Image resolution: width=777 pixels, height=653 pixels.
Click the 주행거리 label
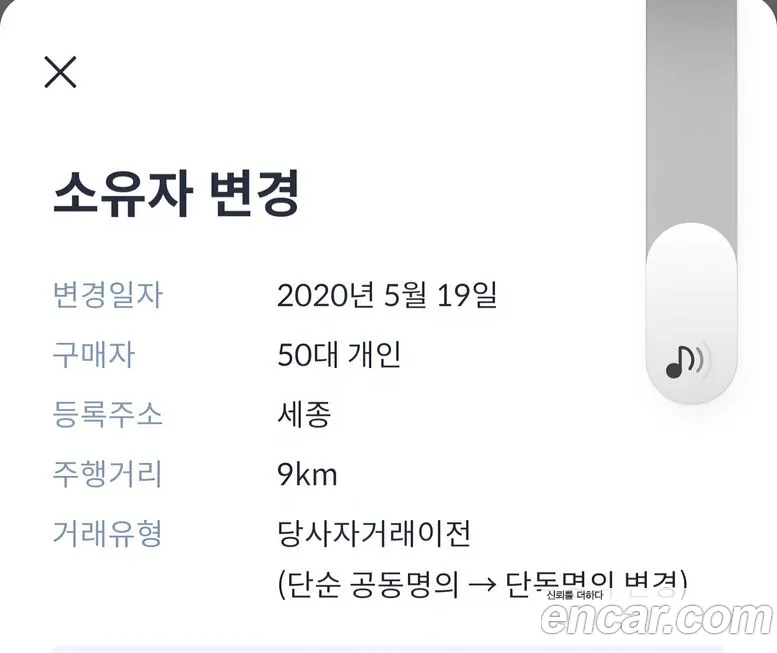click(108, 474)
